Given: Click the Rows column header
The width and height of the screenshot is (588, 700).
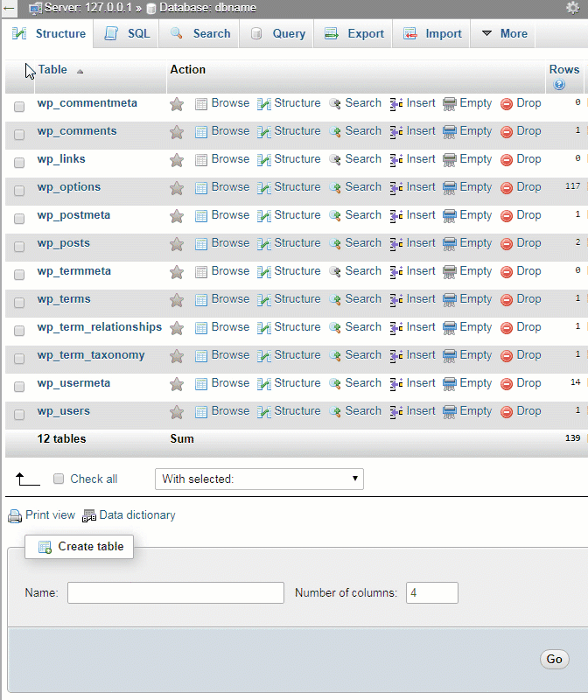Looking at the screenshot, I should pos(563,70).
